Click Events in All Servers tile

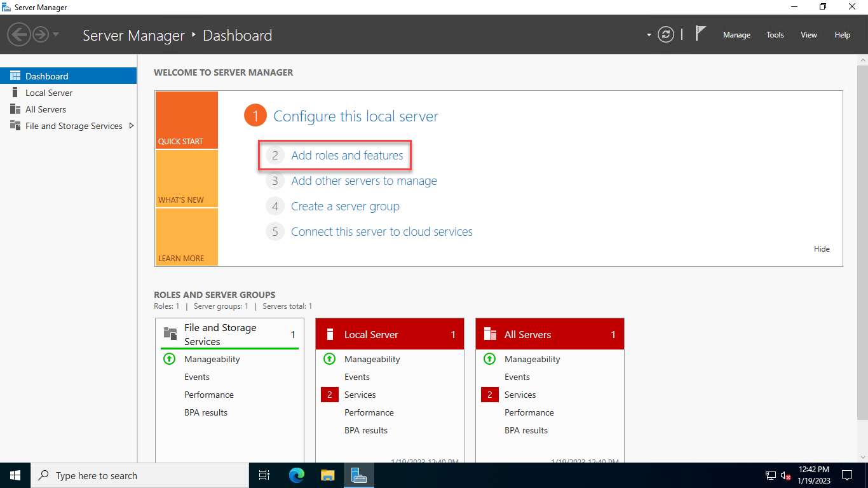click(517, 377)
